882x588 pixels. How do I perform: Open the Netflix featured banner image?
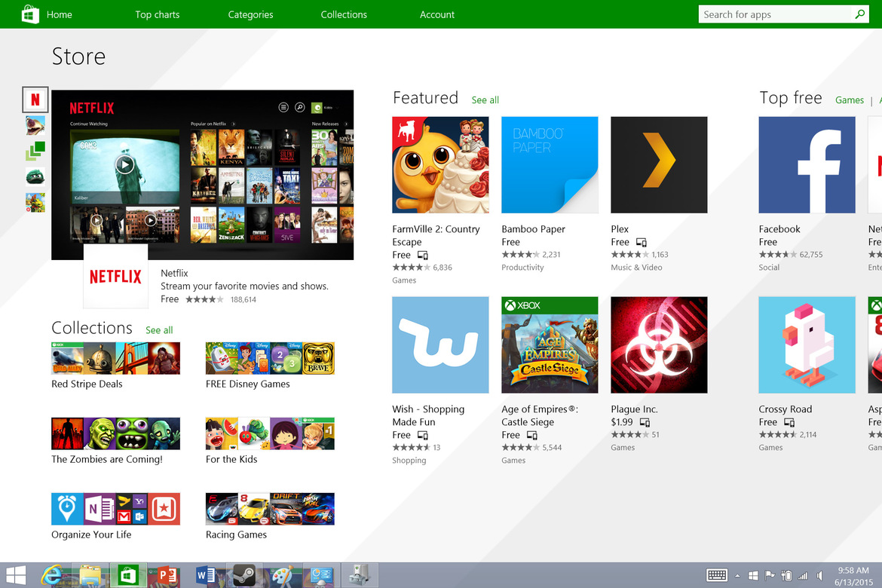203,174
